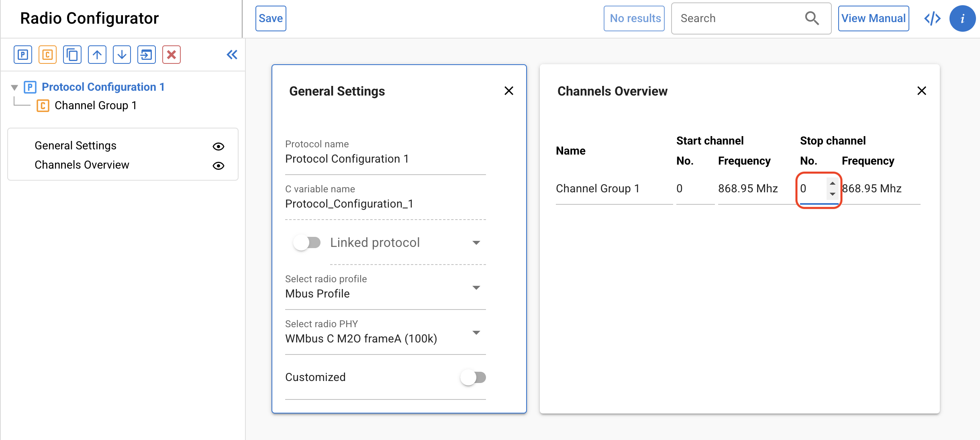Viewport: 980px width, 440px height.
Task: Click the C variable name field
Action: pos(386,204)
